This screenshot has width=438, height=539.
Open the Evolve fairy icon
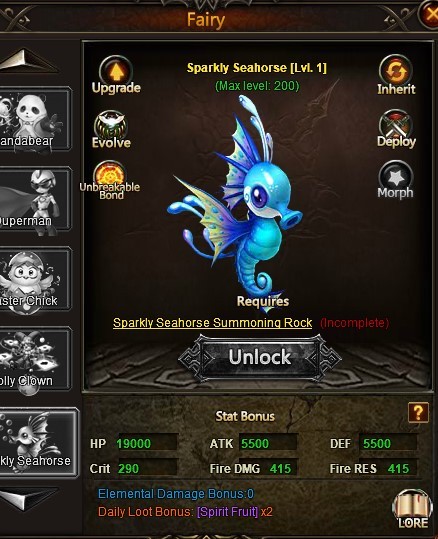[x=111, y=125]
